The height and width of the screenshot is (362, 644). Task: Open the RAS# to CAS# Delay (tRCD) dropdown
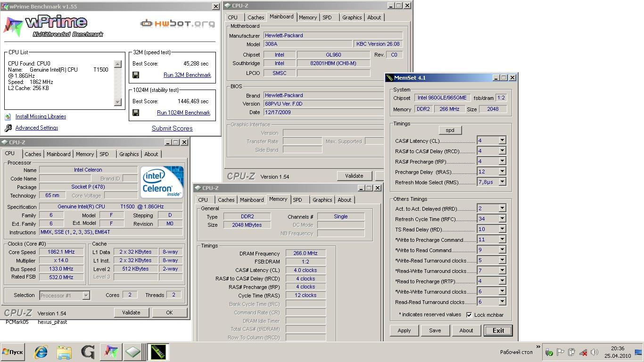pyautogui.click(x=502, y=151)
